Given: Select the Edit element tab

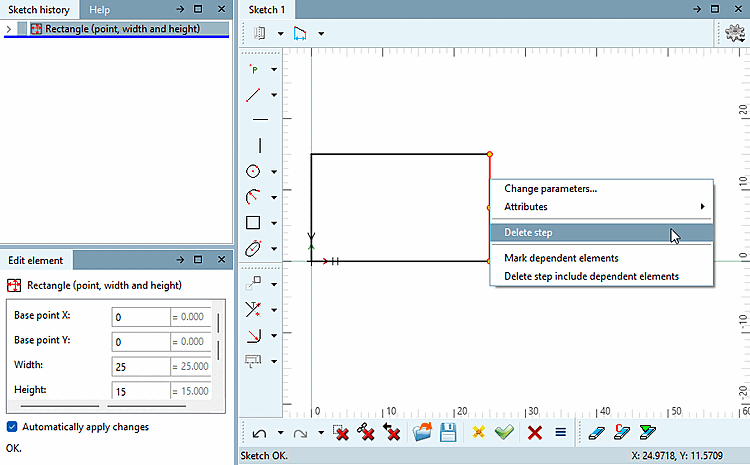Looking at the screenshot, I should [36, 260].
